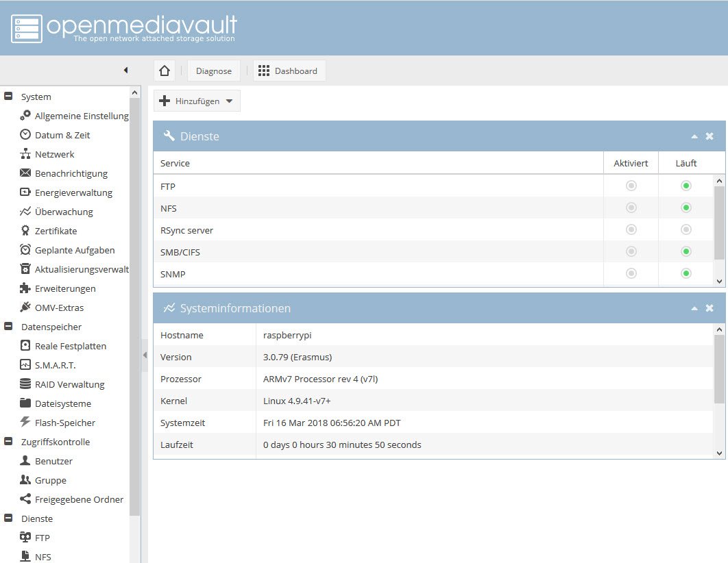Image resolution: width=728 pixels, height=563 pixels.
Task: Open Aktualisierungsverwaltung icon
Action: [25, 269]
